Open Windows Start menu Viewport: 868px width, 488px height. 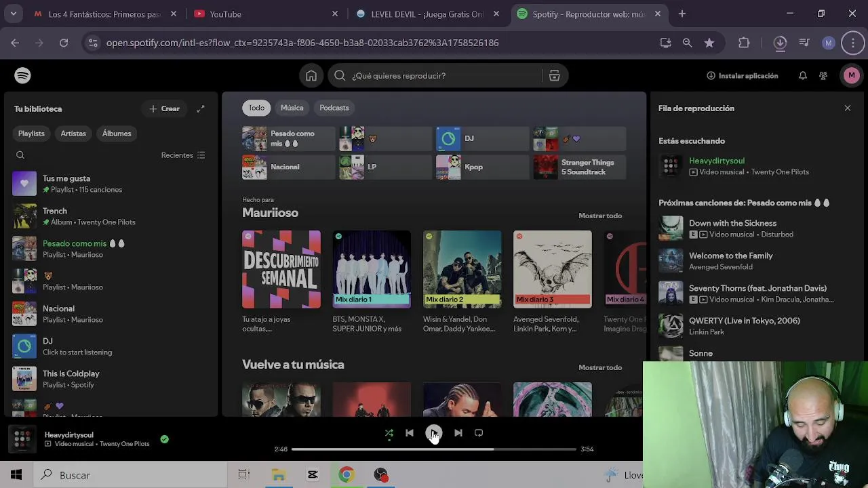[16, 475]
